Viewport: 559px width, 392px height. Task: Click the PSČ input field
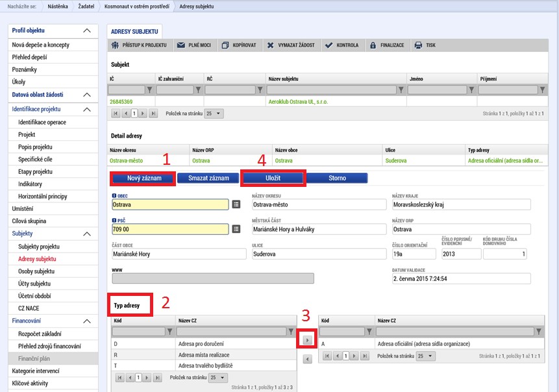pyautogui.click(x=170, y=229)
